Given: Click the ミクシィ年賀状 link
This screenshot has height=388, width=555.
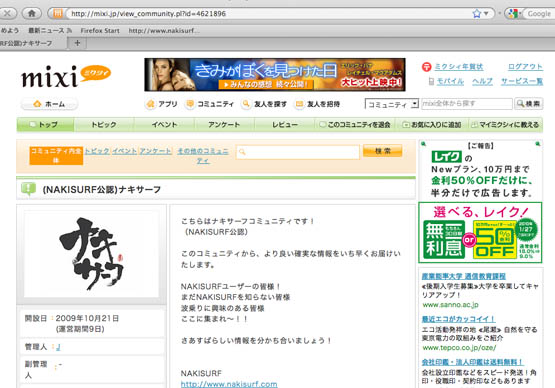Looking at the screenshot, I should coord(459,67).
